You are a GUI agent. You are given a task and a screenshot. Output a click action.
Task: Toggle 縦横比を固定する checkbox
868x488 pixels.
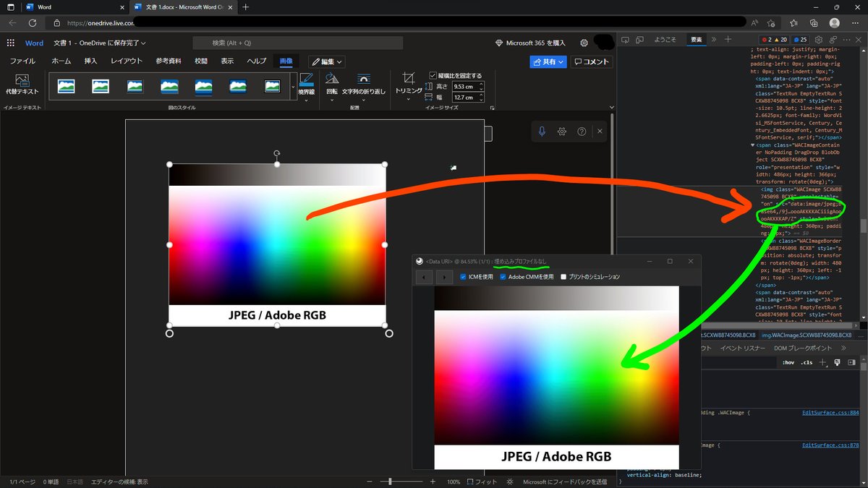coord(433,75)
